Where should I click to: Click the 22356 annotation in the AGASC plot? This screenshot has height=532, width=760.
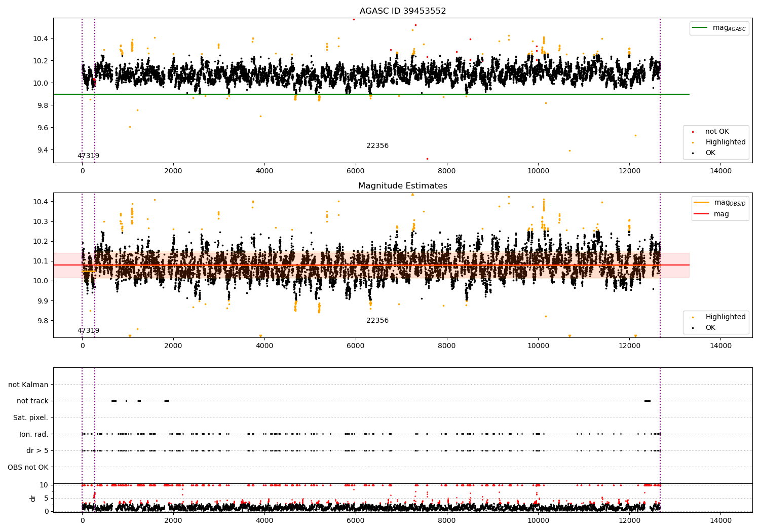377,146
